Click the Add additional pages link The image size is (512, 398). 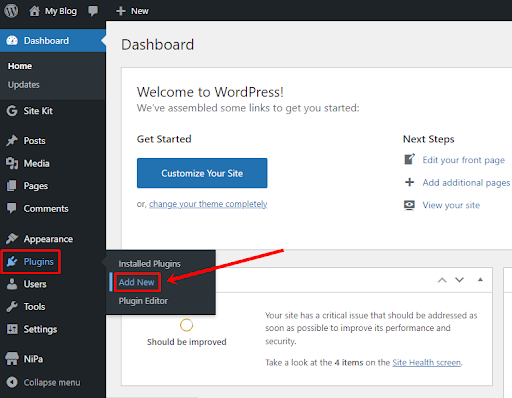coord(466,183)
